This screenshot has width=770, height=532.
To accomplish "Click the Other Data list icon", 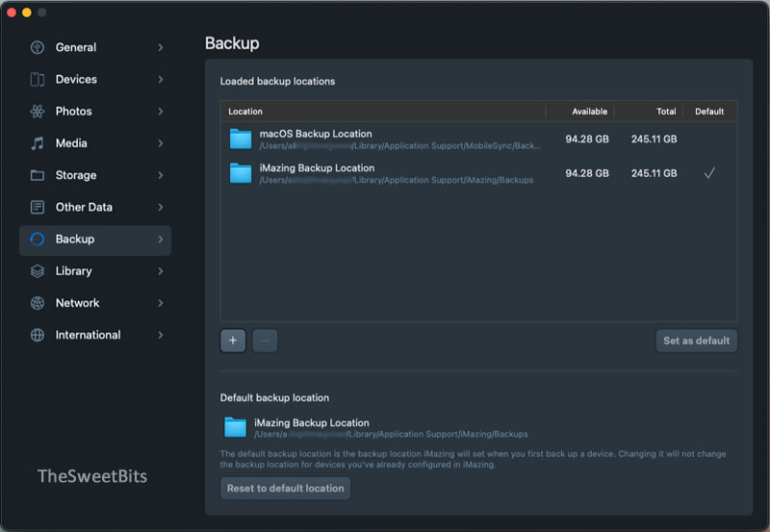I will (38, 207).
